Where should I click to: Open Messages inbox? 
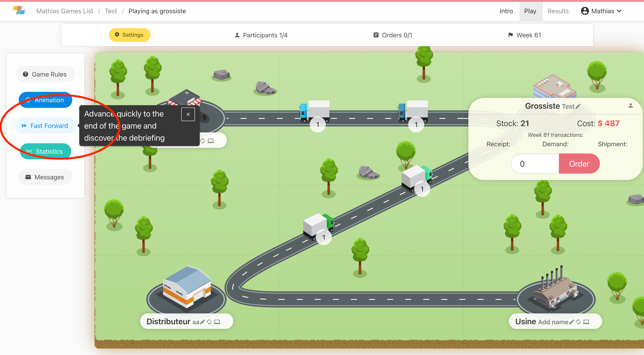pyautogui.click(x=45, y=177)
